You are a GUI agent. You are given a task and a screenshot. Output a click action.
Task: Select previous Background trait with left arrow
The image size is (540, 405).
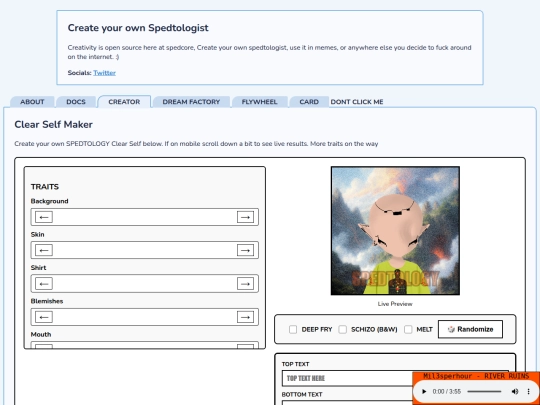[x=44, y=217]
